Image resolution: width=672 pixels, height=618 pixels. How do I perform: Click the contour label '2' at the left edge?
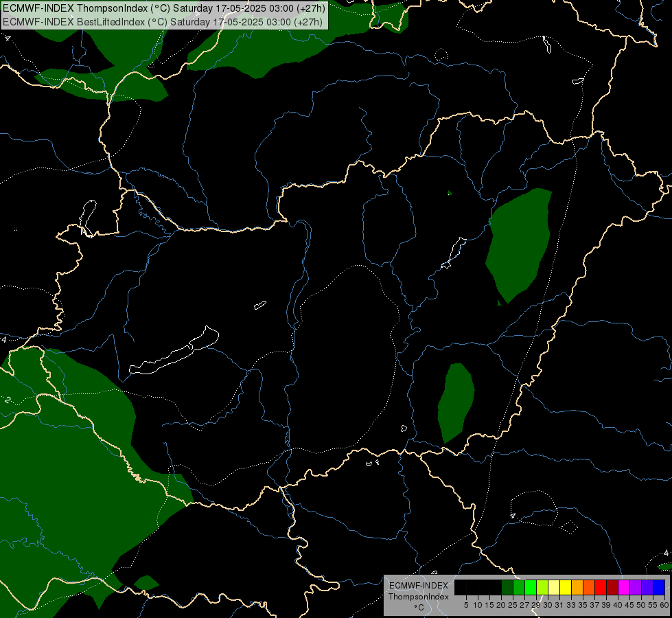click(x=8, y=400)
